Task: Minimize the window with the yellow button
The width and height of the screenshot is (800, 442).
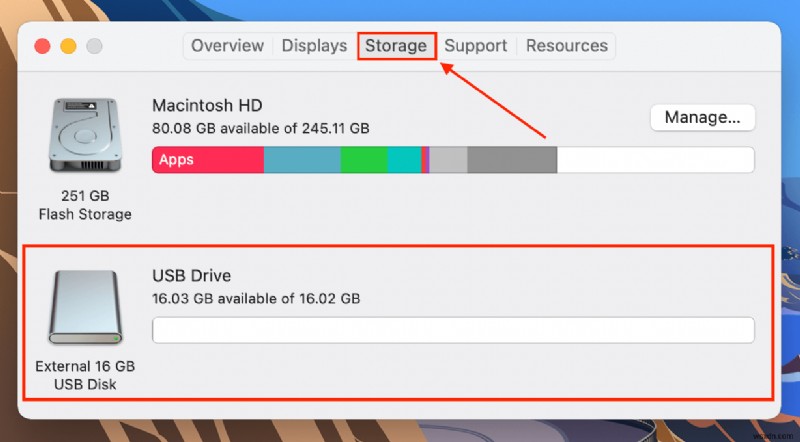Action: (x=69, y=46)
